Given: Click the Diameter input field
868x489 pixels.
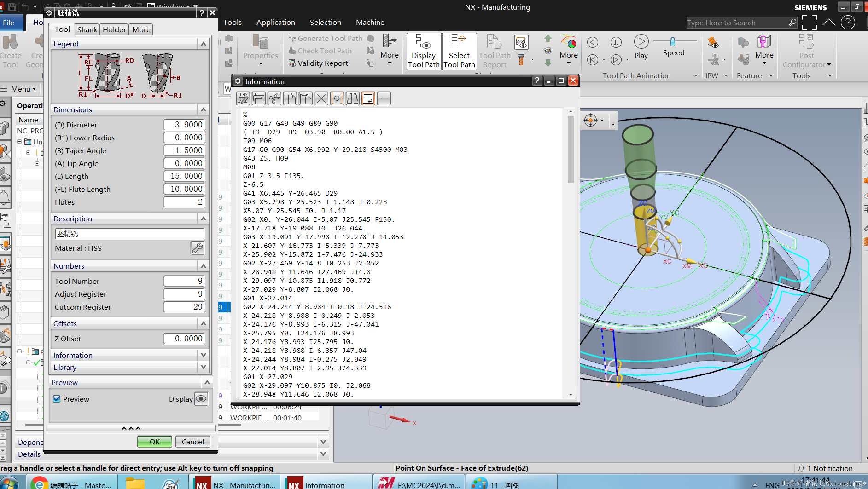Looking at the screenshot, I should pyautogui.click(x=184, y=125).
